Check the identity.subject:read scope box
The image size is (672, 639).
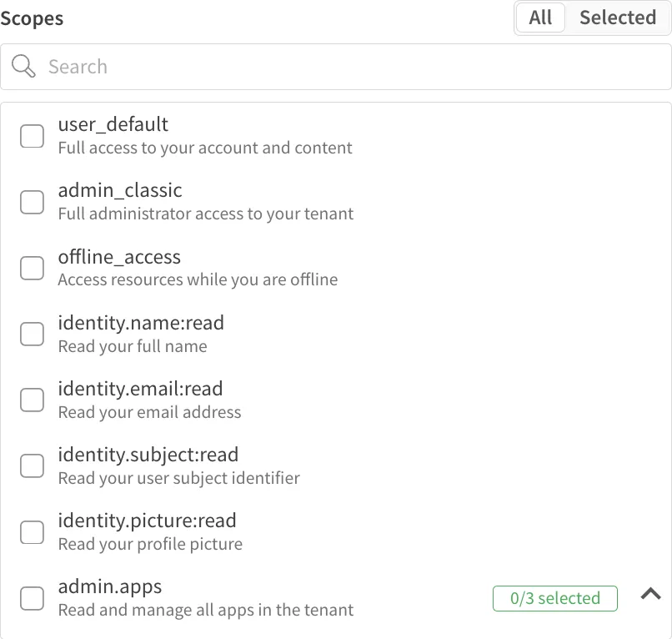[x=32, y=465]
